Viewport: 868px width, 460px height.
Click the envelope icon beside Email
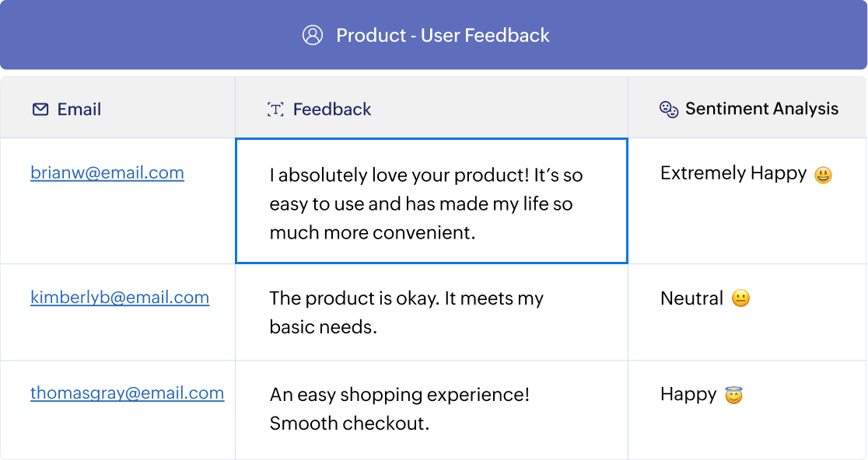click(40, 110)
